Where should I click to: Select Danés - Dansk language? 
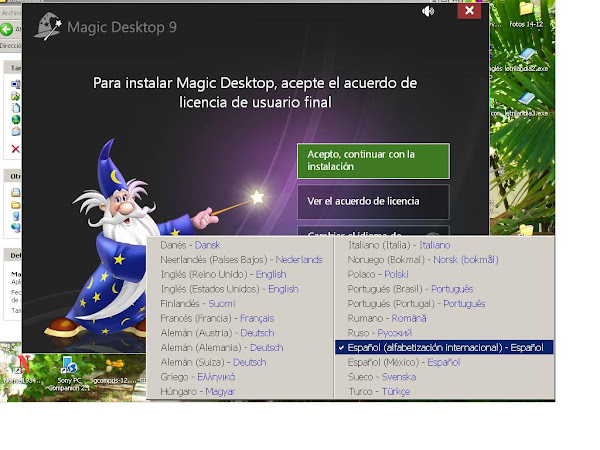pos(190,245)
